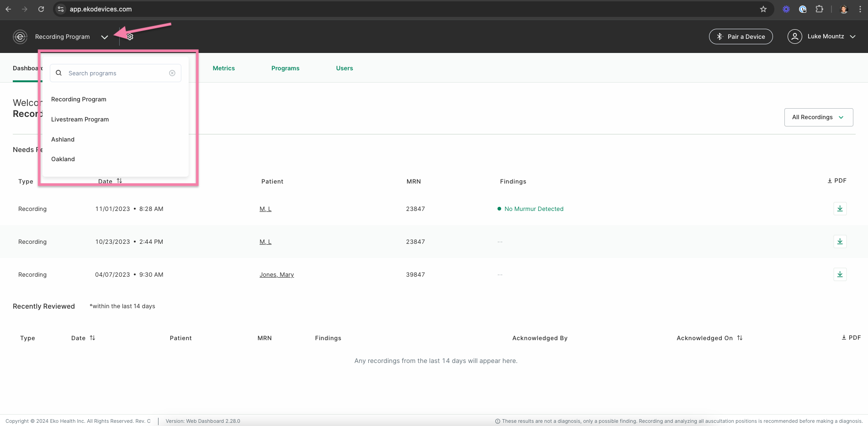Clear the program search field
The width and height of the screenshot is (868, 426).
(x=172, y=73)
